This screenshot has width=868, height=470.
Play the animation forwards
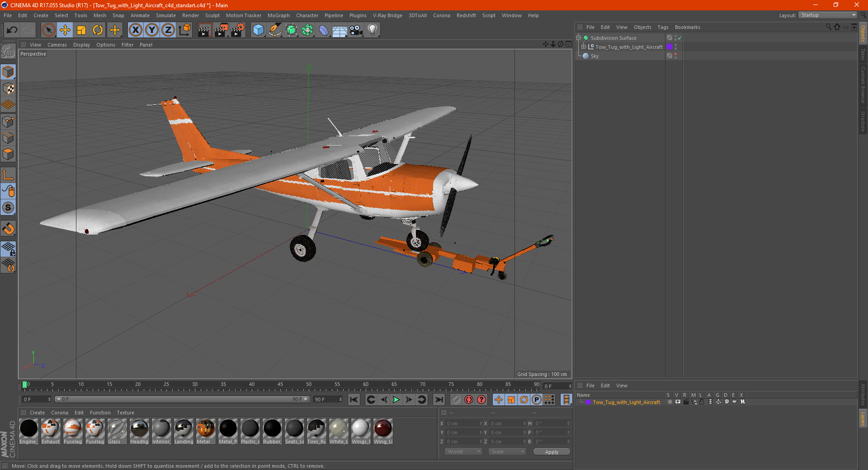(396, 399)
